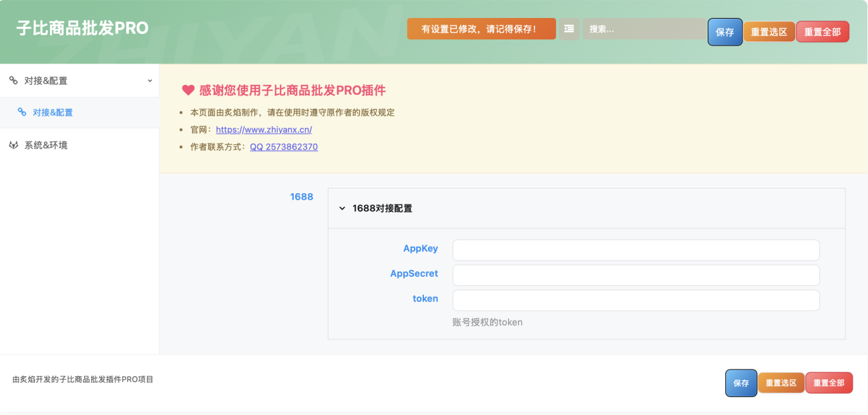868x415 pixels.
Task: Select the blue link icon of 对接&配置 submenu
Action: (x=22, y=112)
